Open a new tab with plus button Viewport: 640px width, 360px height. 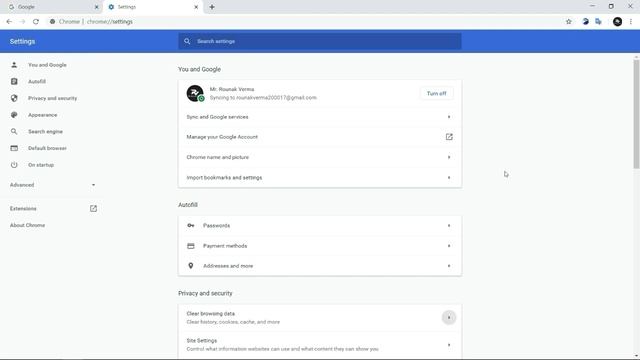click(x=212, y=7)
